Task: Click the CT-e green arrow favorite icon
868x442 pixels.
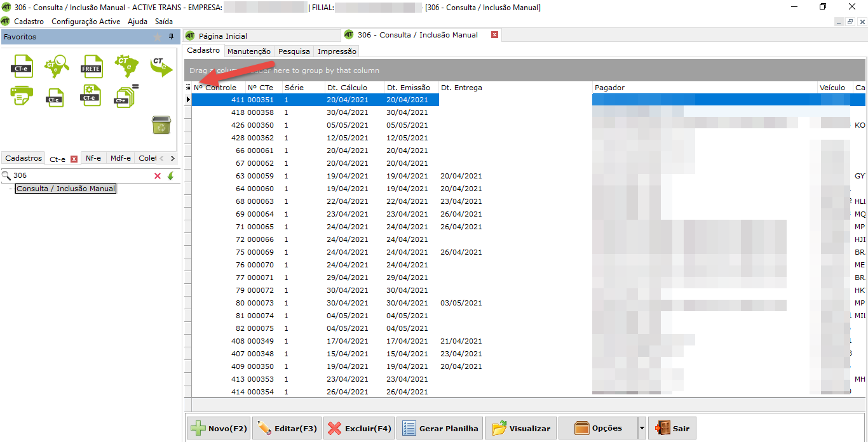Action: [161, 66]
